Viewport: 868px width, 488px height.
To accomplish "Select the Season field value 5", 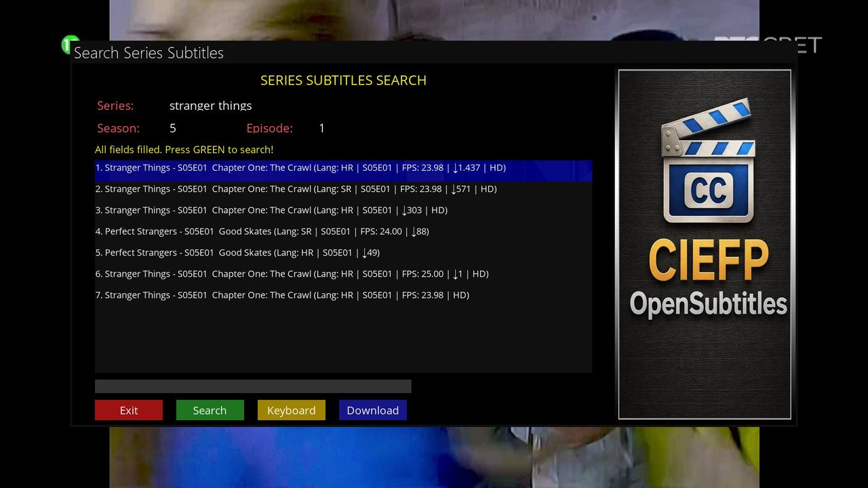I will click(x=173, y=128).
